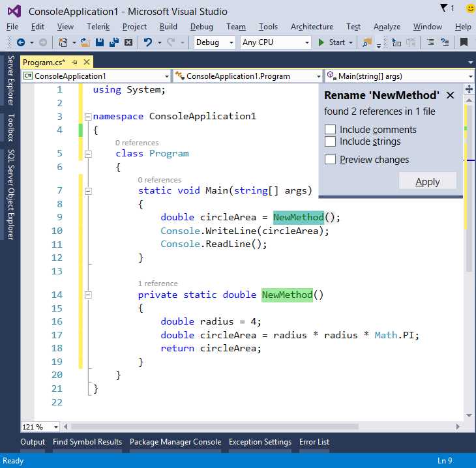Image resolution: width=476 pixels, height=468 pixels.
Task: Open the Undo history dropdown arrow
Action: click(159, 42)
